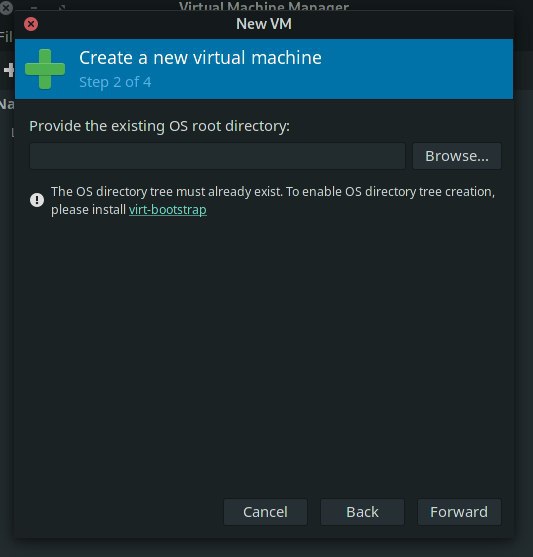Viewport: 533px width, 557px height.
Task: Close the Virtual Machine Manager background window
Action: [x=6, y=7]
